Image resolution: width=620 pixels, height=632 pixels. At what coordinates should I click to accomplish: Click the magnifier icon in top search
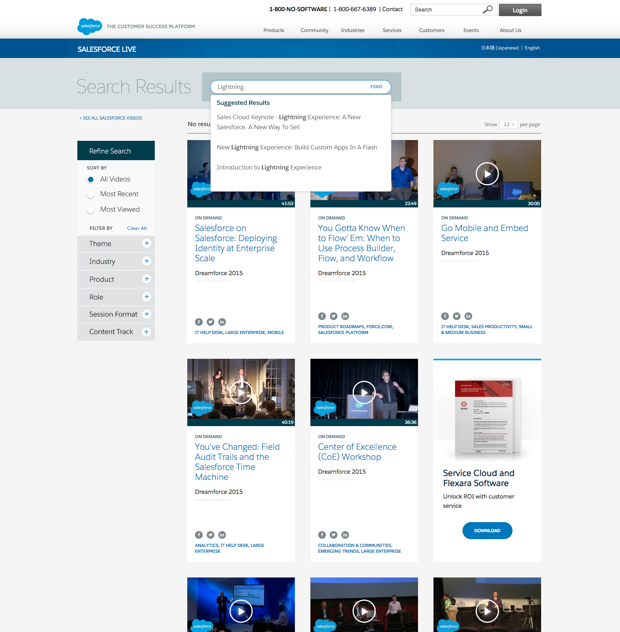tap(487, 10)
